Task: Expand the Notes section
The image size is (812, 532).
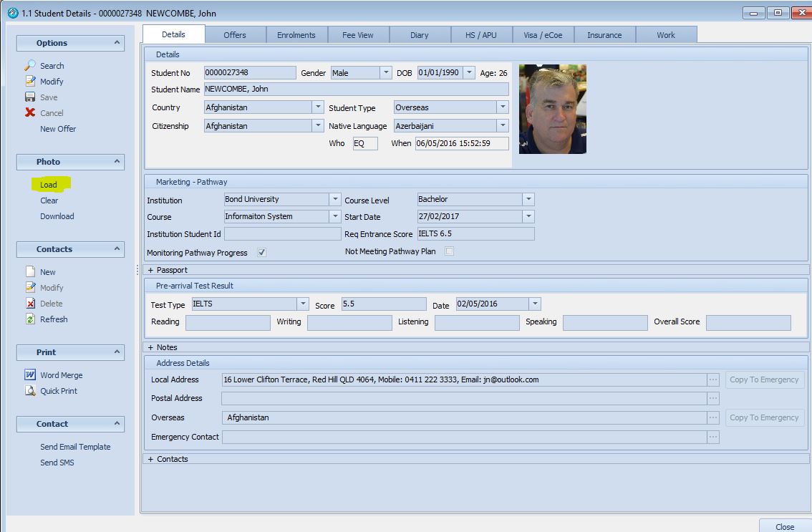Action: click(151, 347)
